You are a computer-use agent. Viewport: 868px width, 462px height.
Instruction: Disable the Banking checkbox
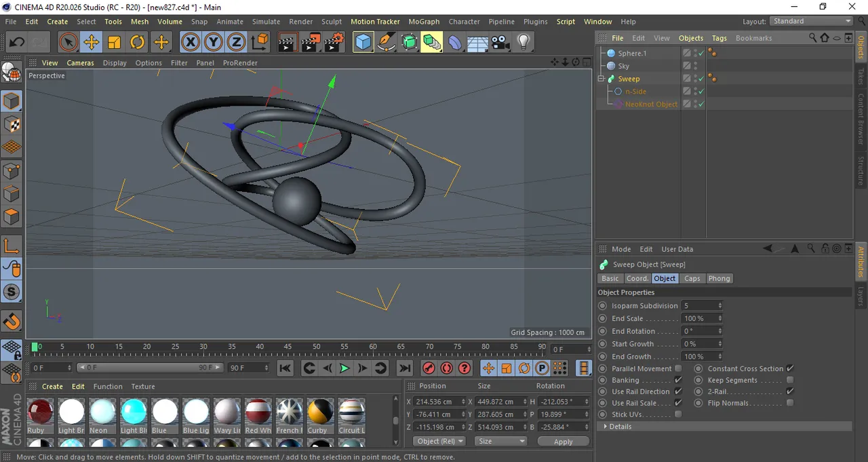tap(678, 381)
